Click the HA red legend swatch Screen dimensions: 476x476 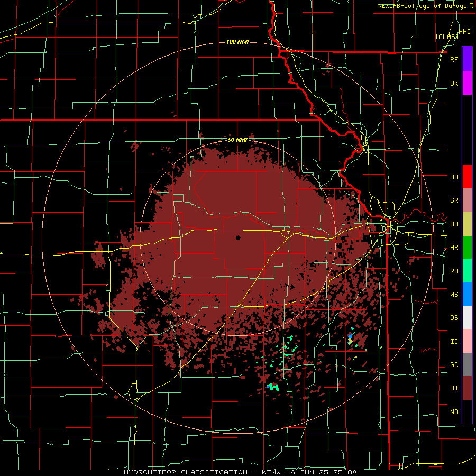click(x=467, y=177)
